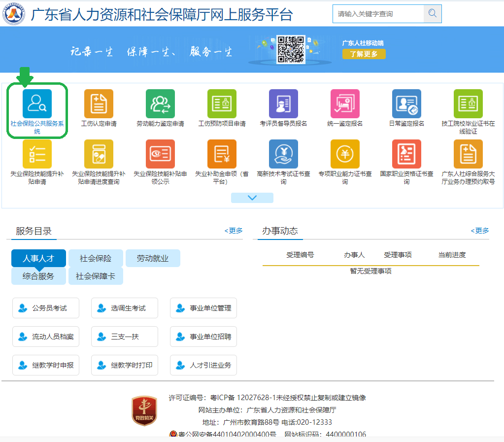Click the 工伤预防项目申请 icon

tap(221, 103)
